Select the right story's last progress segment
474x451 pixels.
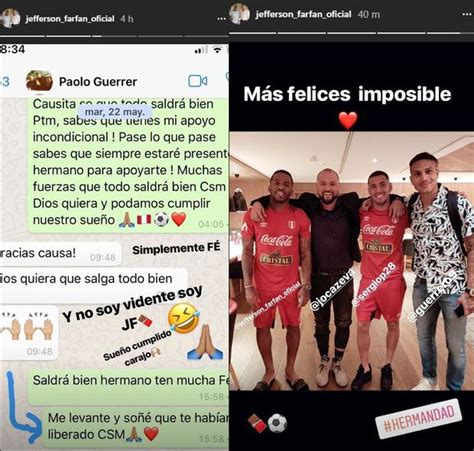(450, 33)
